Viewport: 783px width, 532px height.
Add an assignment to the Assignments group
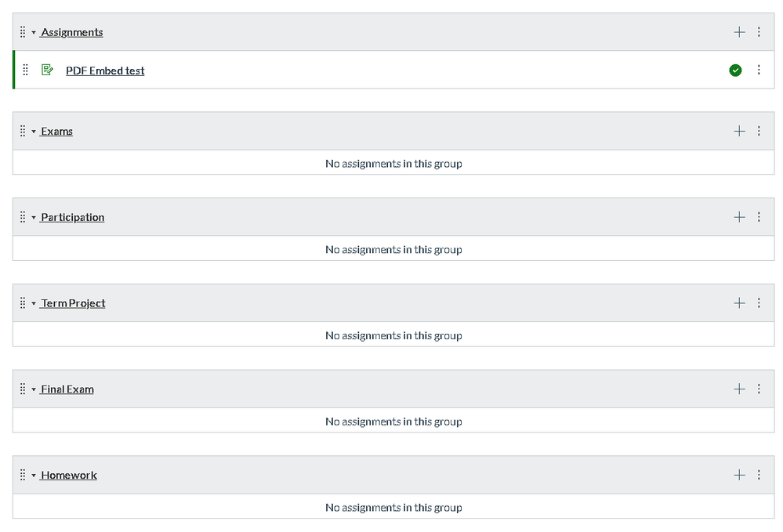pyautogui.click(x=739, y=32)
